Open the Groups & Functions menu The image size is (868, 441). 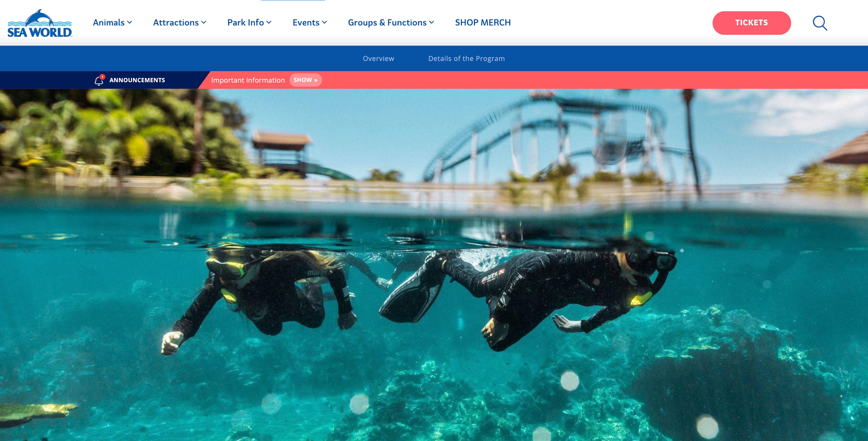pyautogui.click(x=387, y=22)
